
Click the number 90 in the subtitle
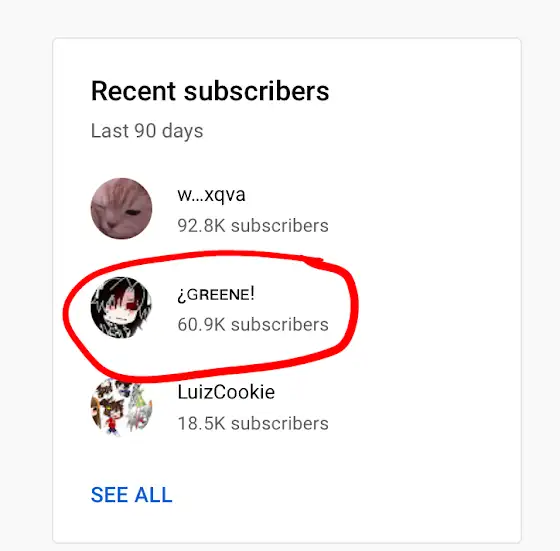point(144,131)
